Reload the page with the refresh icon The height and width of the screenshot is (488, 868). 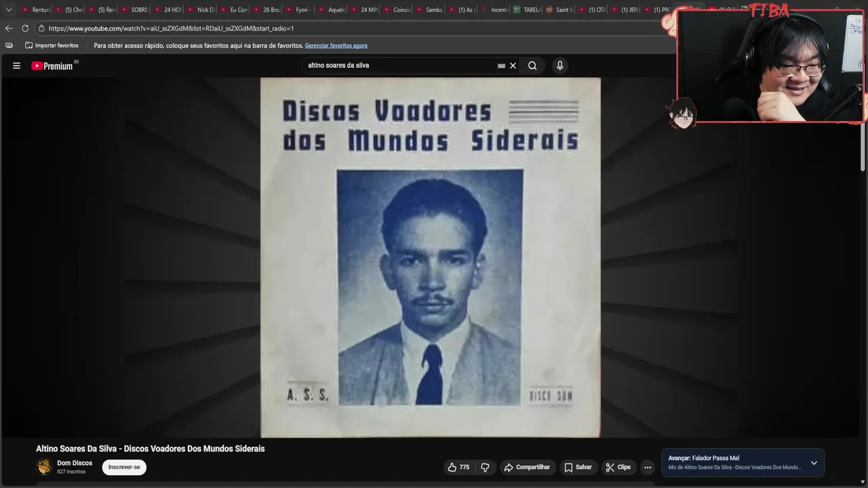25,28
